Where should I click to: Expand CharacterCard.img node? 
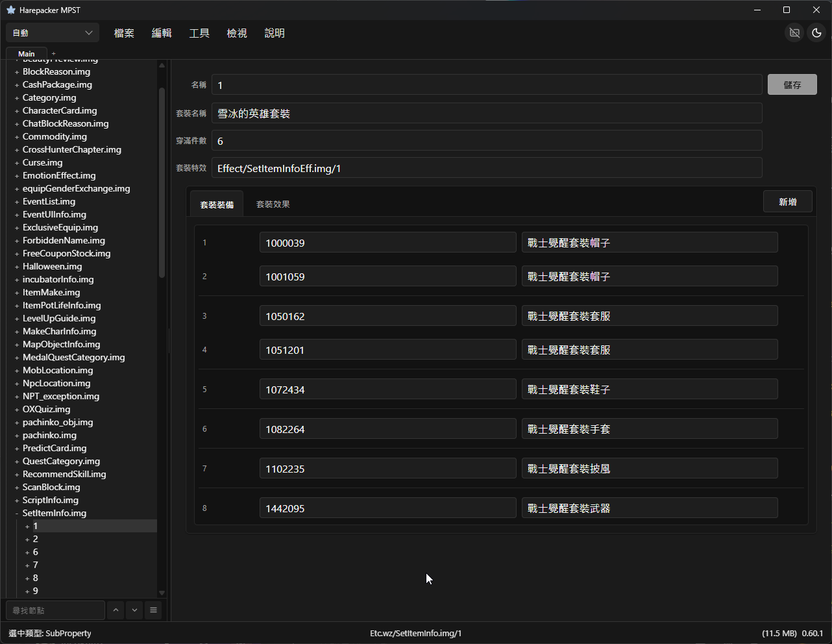[x=17, y=111]
